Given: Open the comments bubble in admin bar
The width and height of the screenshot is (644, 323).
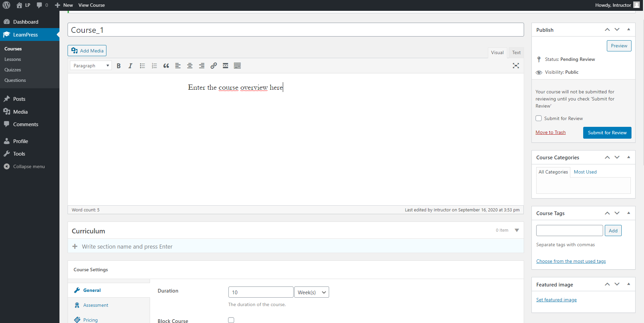Looking at the screenshot, I should (x=42, y=5).
